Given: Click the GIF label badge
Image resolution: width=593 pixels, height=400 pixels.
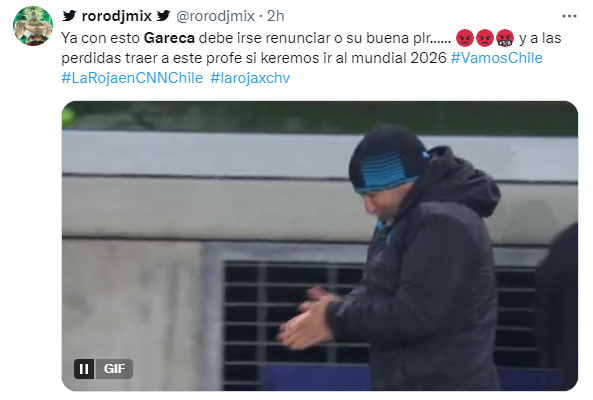Looking at the screenshot, I should [114, 369].
